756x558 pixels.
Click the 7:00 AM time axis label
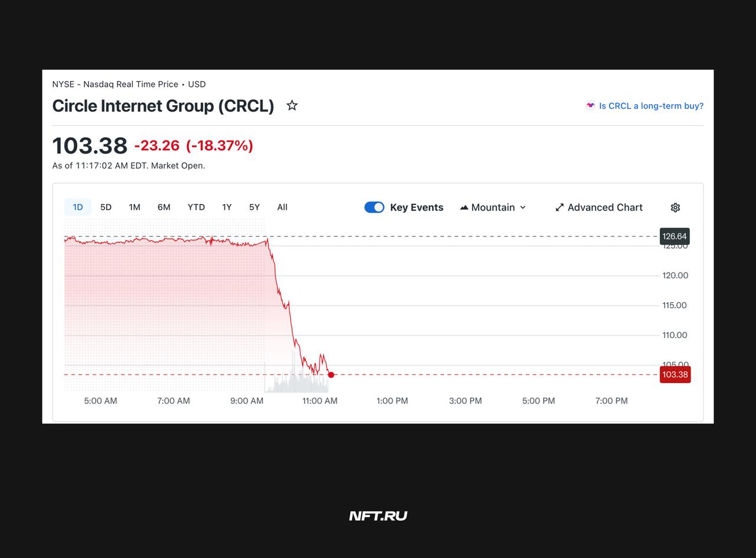click(174, 401)
